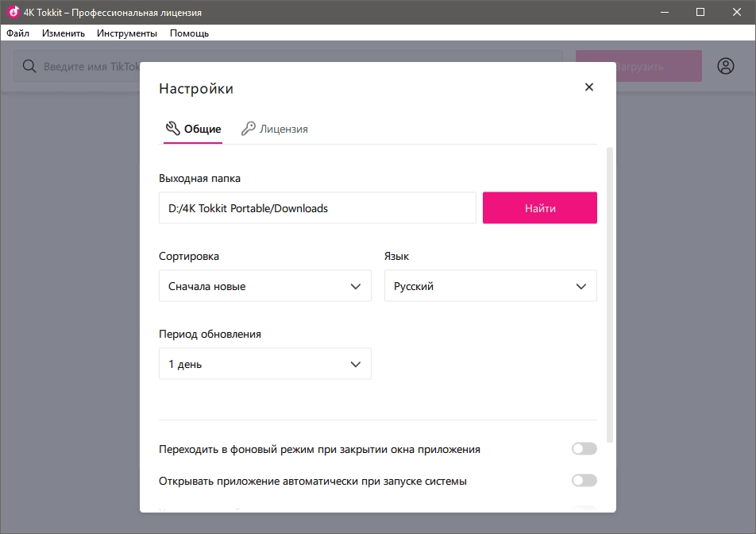Click the 4K Tokkit app logo icon
The width and height of the screenshot is (756, 534).
(x=13, y=12)
